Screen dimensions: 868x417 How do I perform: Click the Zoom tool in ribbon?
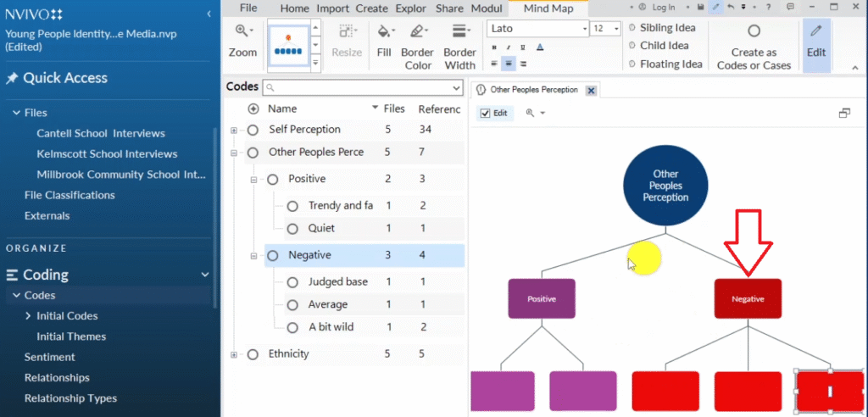[x=242, y=41]
